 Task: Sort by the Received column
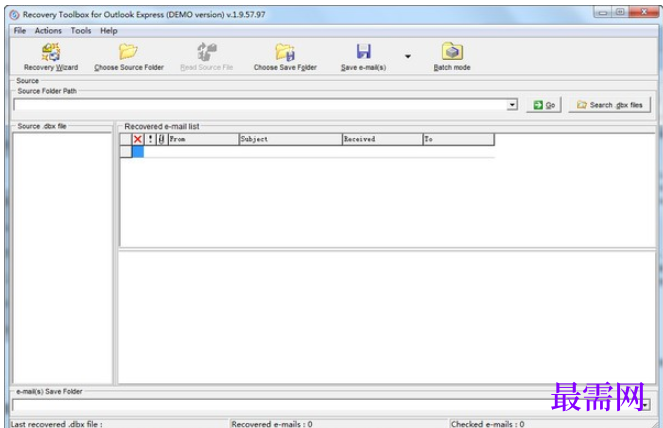382,139
